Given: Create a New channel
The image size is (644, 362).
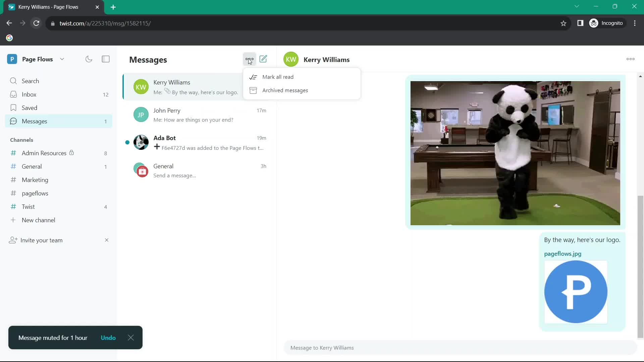Looking at the screenshot, I should click(59, 220).
